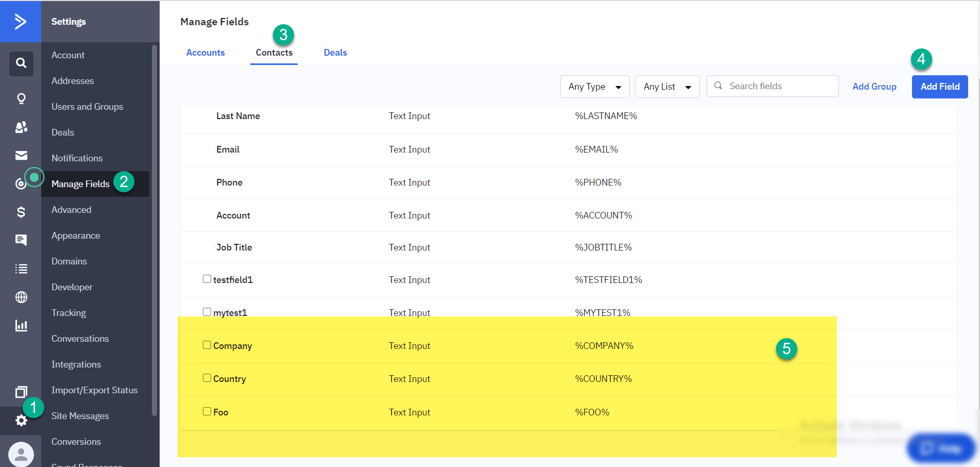This screenshot has width=980, height=467.
Task: Click the %ACCOUNT% personalization tag
Action: click(604, 215)
